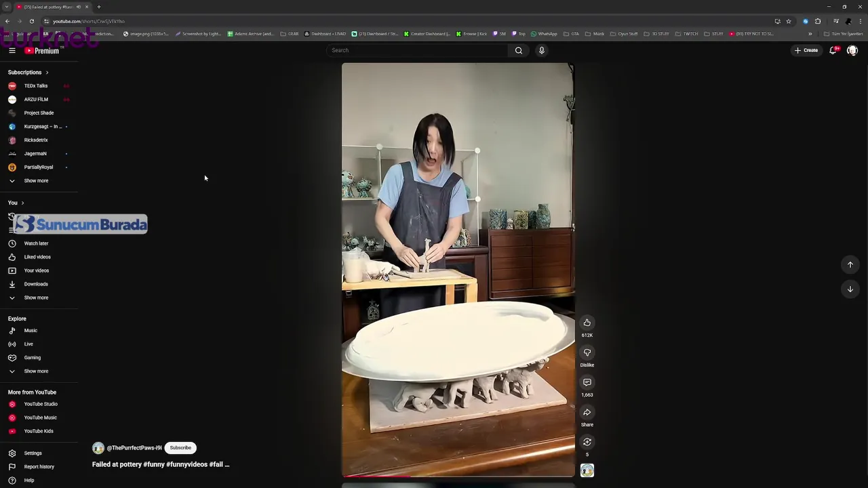Open Report history

coord(39,467)
